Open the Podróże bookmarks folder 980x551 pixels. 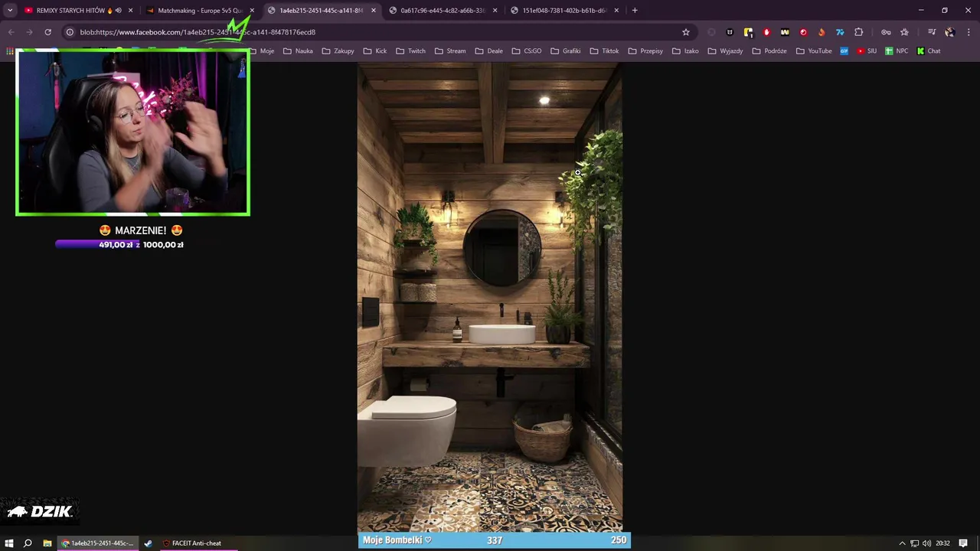769,51
